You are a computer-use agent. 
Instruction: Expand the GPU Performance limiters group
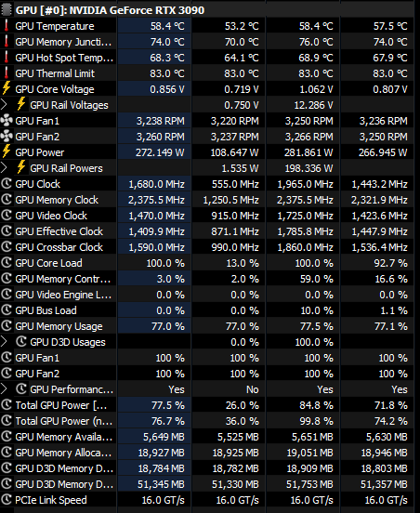pos(4,389)
